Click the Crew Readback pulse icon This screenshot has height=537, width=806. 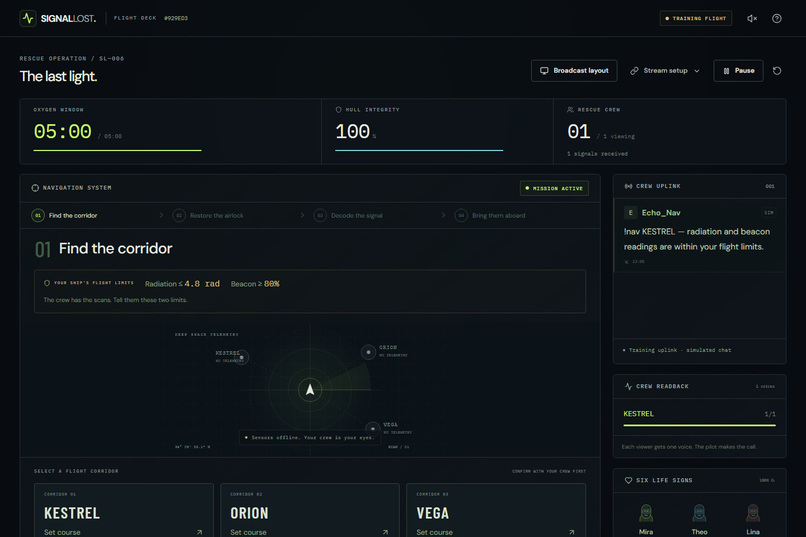pos(628,386)
